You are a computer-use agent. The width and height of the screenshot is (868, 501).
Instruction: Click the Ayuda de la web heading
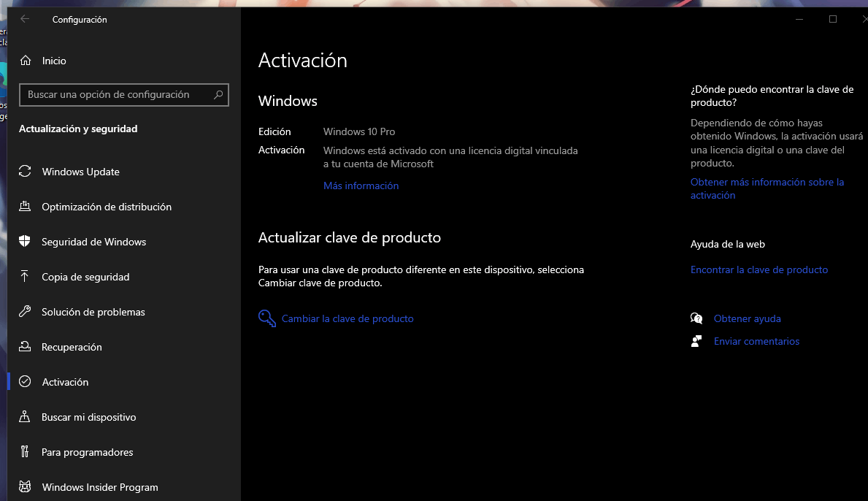click(x=727, y=244)
